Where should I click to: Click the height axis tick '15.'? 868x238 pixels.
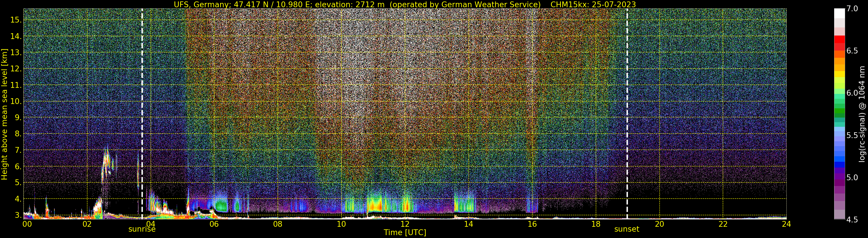click(16, 20)
